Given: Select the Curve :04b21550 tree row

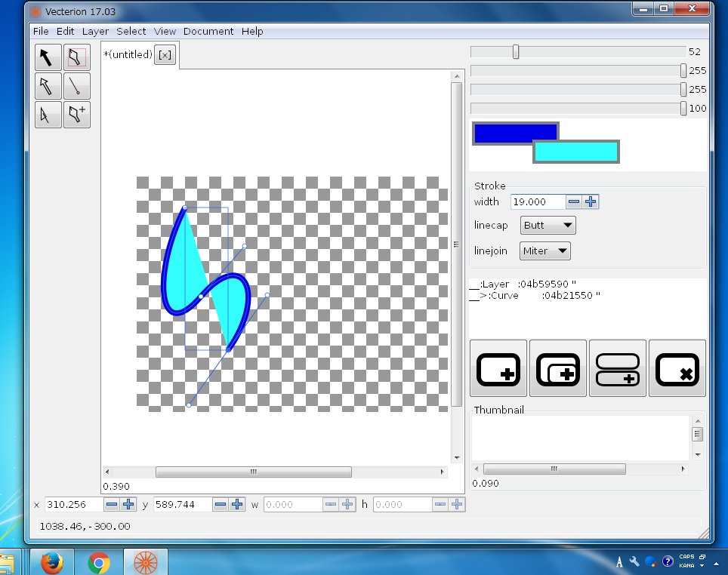Looking at the screenshot, I should pyautogui.click(x=535, y=296).
